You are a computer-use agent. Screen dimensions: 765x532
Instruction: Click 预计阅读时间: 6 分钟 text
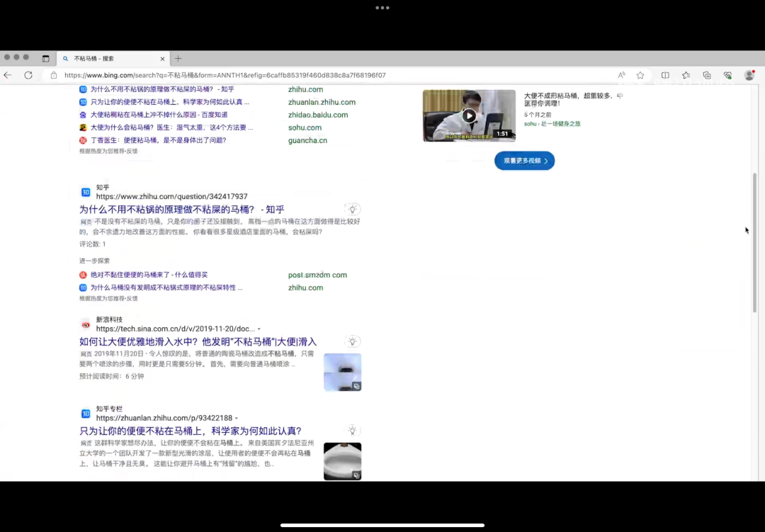click(112, 376)
